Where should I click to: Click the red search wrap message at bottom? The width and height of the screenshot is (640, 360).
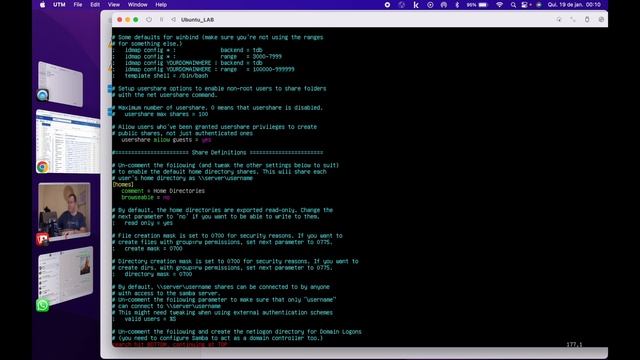[170, 344]
